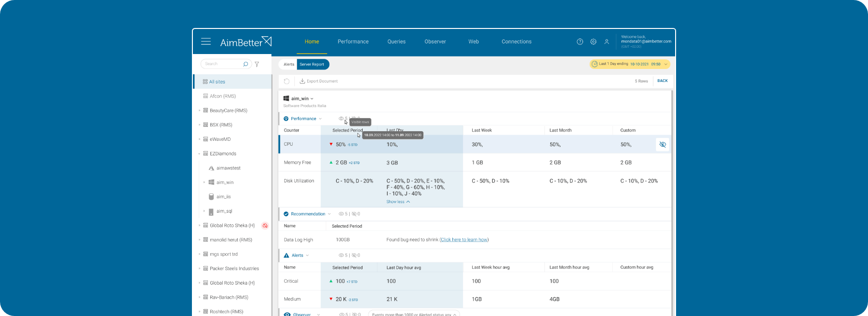868x316 pixels.
Task: Open the Events filter dropdown in Observer
Action: (414, 314)
